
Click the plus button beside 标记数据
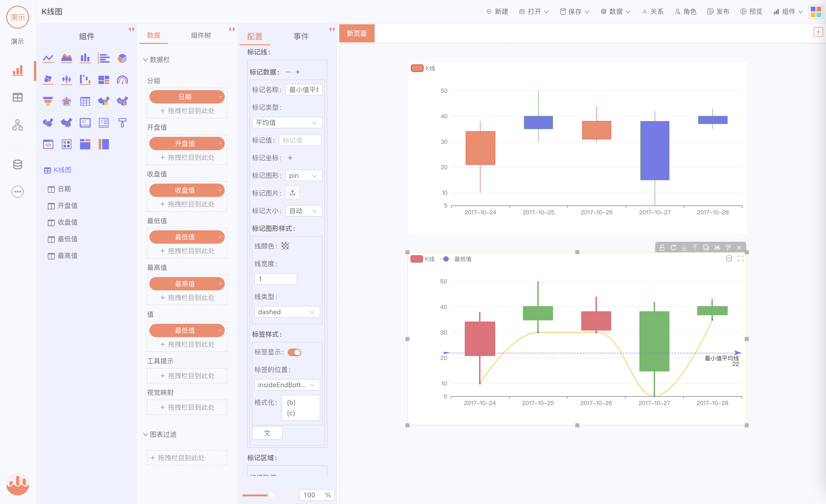[x=298, y=72]
